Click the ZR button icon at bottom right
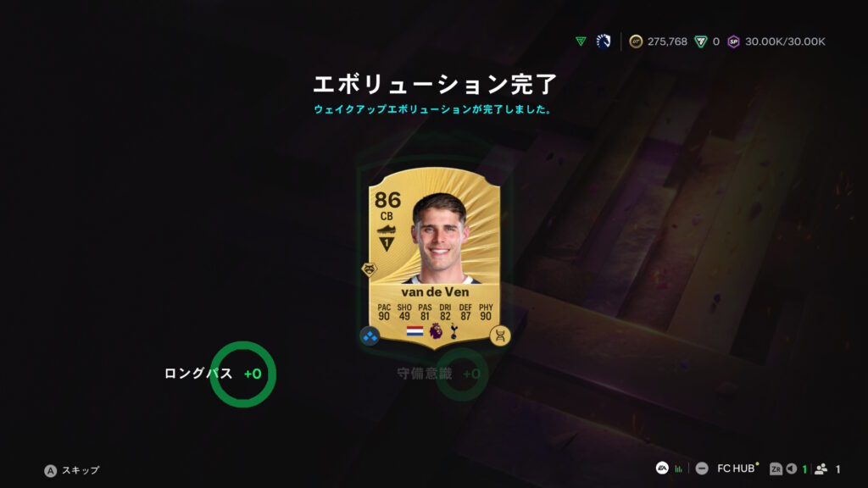 776,469
